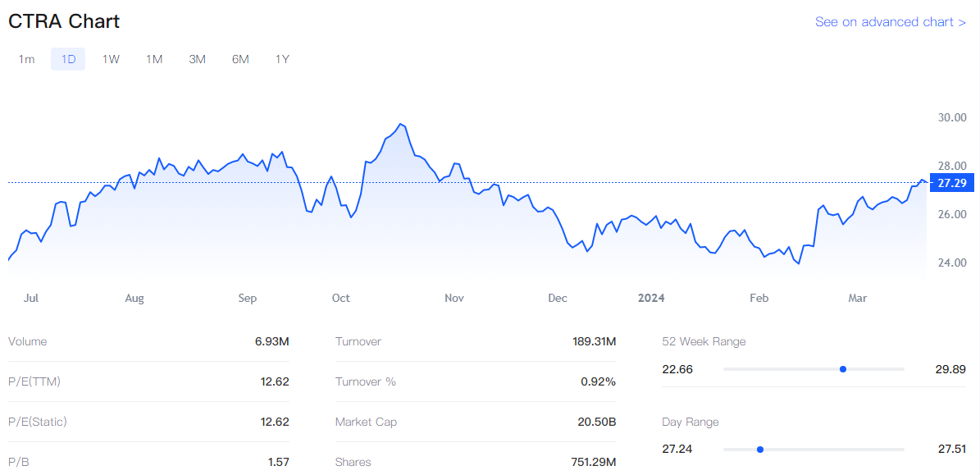The width and height of the screenshot is (980, 475).
Task: Click the Day Range slider dot
Action: 760,450
